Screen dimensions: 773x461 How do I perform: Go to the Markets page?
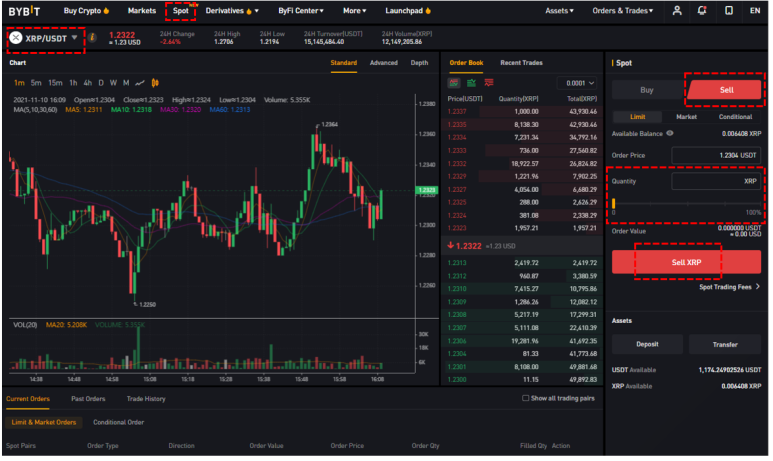142,11
